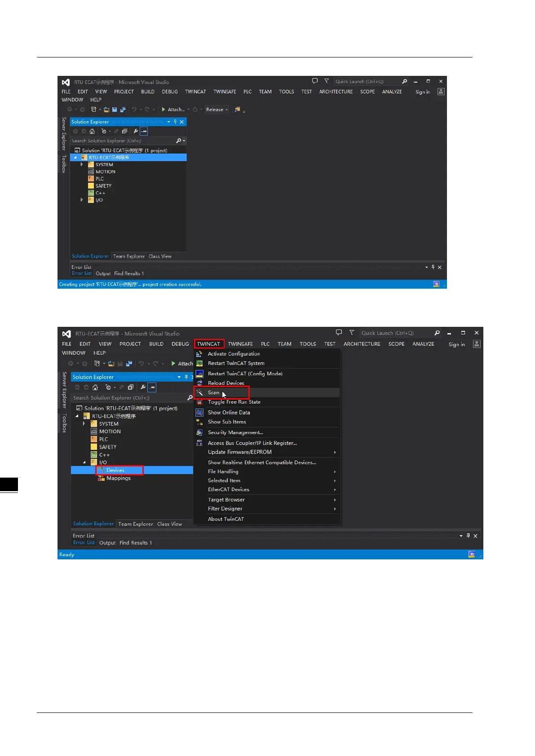This screenshot has height=756, width=535.
Task: Select SAFETY node in the open-TWINCAT-menu window
Action: click(x=107, y=447)
